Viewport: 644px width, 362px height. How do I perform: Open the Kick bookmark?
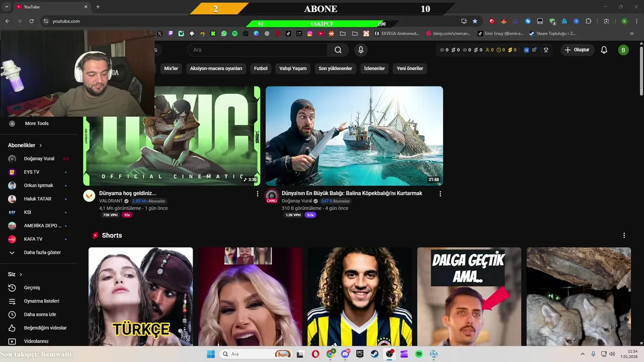(x=213, y=34)
